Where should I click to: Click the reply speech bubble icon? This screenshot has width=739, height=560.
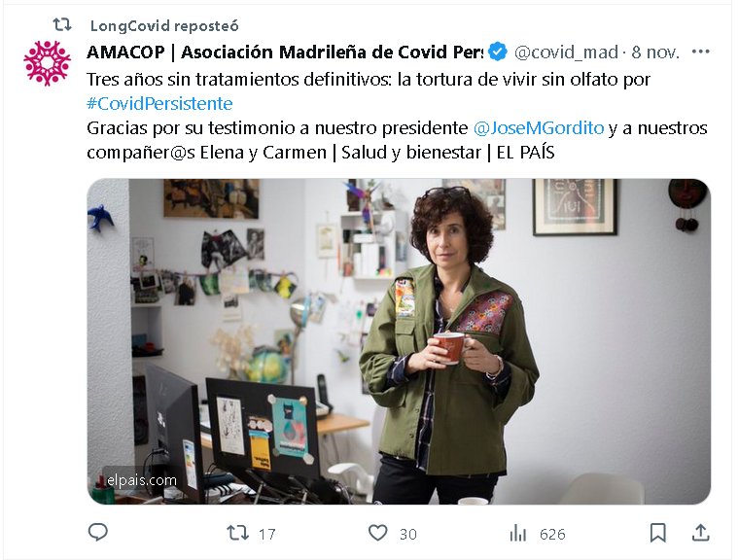point(98,532)
